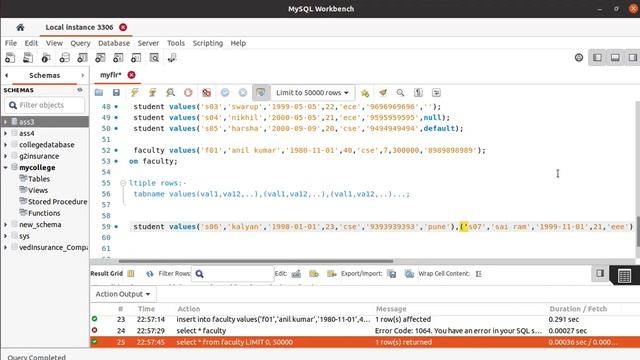Image resolution: width=640 pixels, height=360 pixels.
Task: Toggle word wrapping in the editor
Action: 436,93
